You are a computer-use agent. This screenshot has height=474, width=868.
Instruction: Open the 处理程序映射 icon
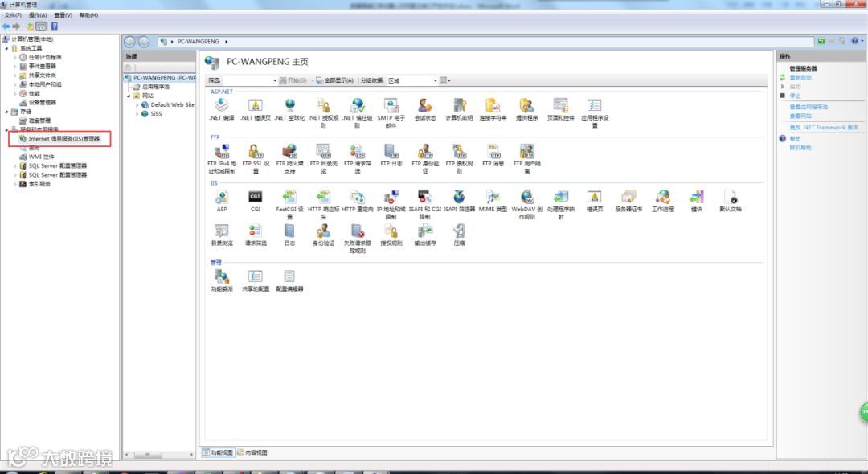(561, 197)
